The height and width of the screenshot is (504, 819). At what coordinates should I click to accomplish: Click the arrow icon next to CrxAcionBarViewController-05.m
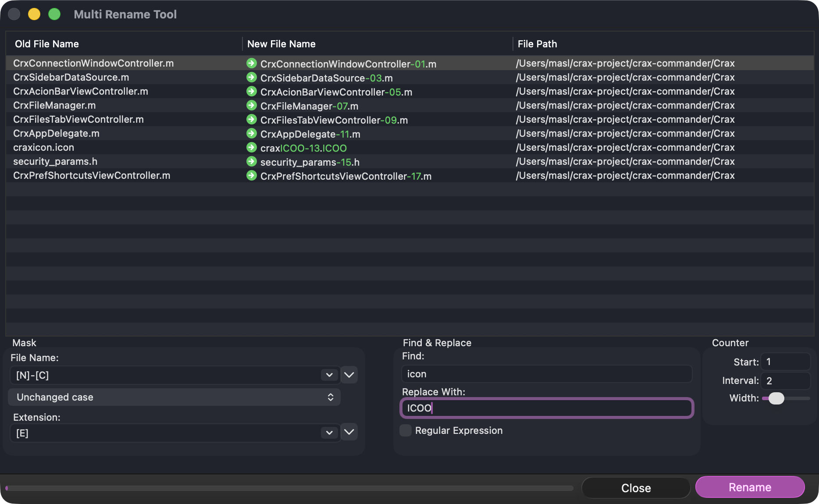(251, 91)
